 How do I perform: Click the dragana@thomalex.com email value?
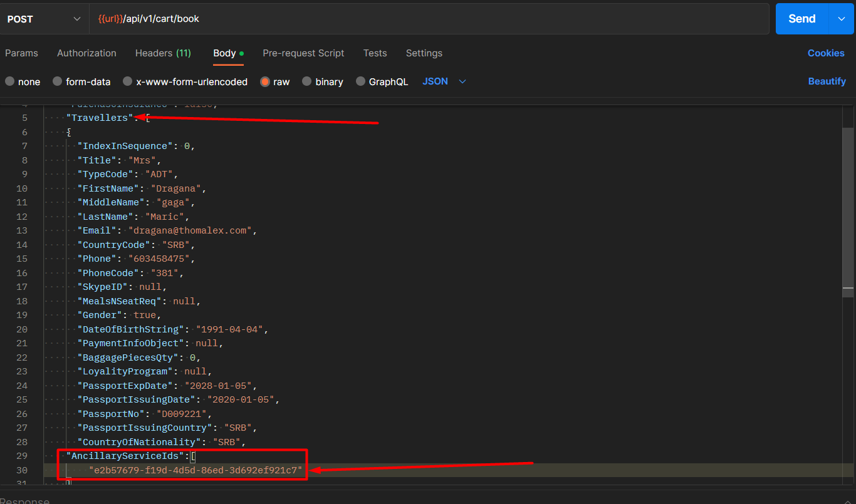pos(190,230)
